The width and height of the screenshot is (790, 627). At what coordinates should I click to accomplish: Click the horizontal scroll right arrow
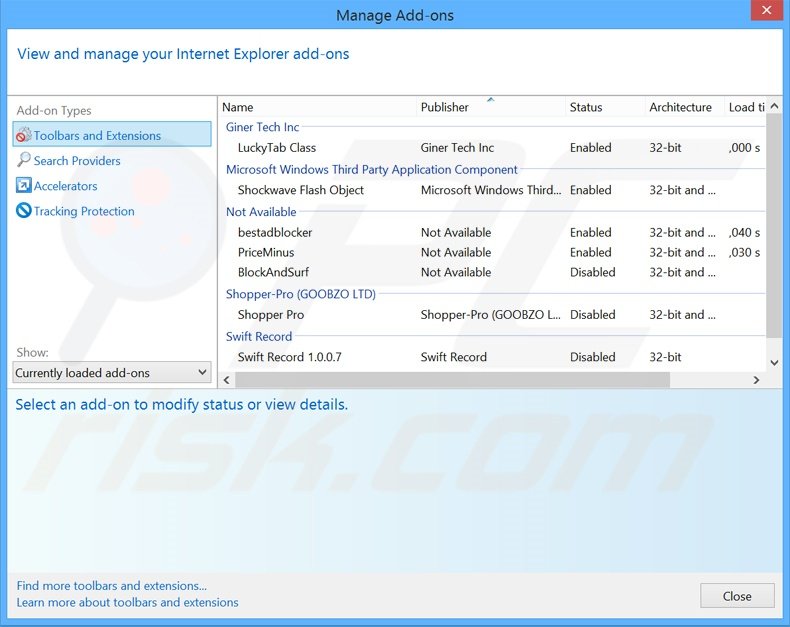coord(756,380)
